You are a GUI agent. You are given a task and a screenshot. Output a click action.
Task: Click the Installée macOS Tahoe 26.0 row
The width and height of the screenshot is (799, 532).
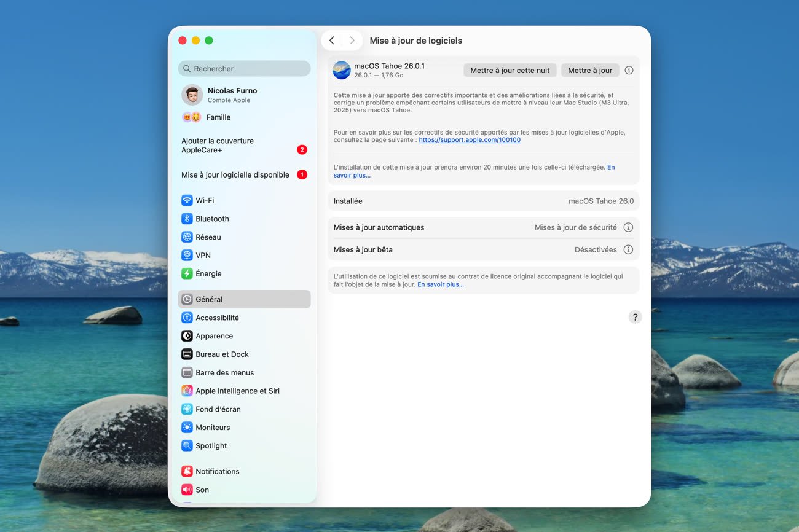coord(484,201)
